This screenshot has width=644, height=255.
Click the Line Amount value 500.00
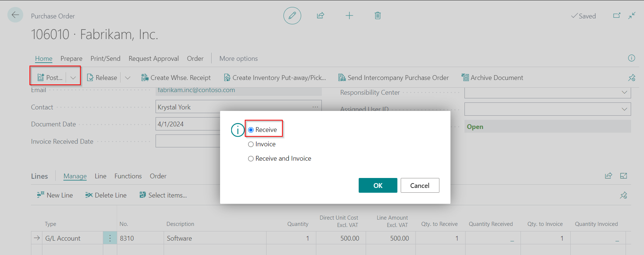click(x=391, y=238)
